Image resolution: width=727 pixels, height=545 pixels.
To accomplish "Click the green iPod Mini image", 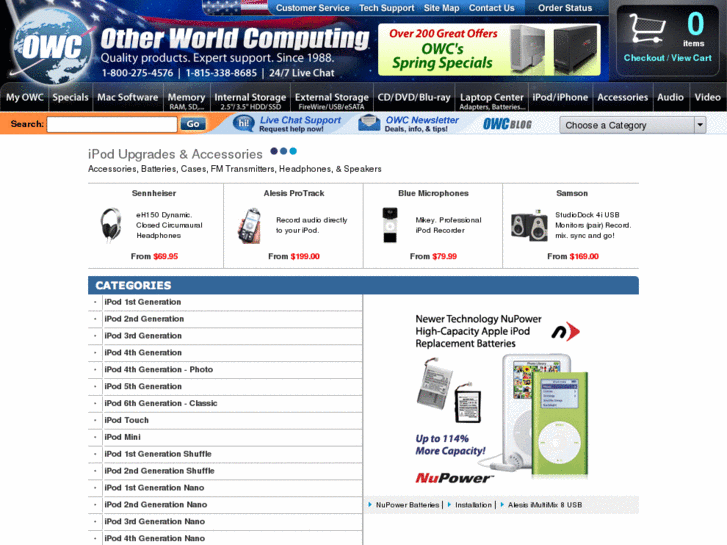I will pos(560,423).
